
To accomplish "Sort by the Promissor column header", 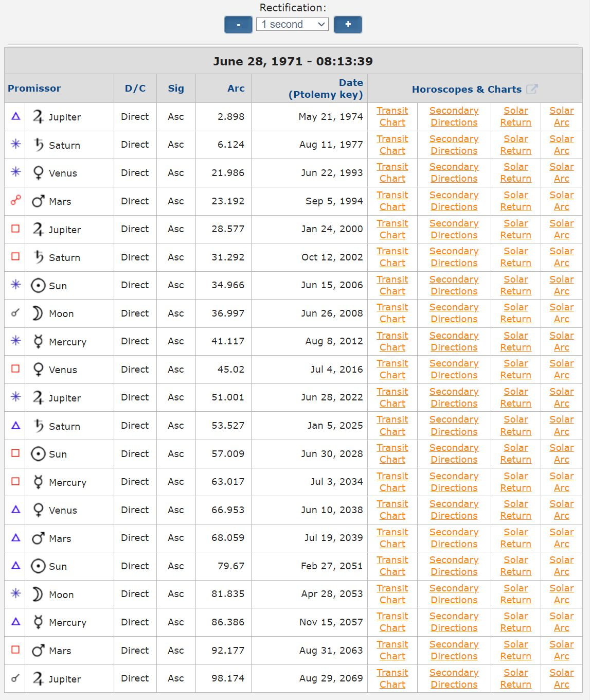I will (x=34, y=89).
